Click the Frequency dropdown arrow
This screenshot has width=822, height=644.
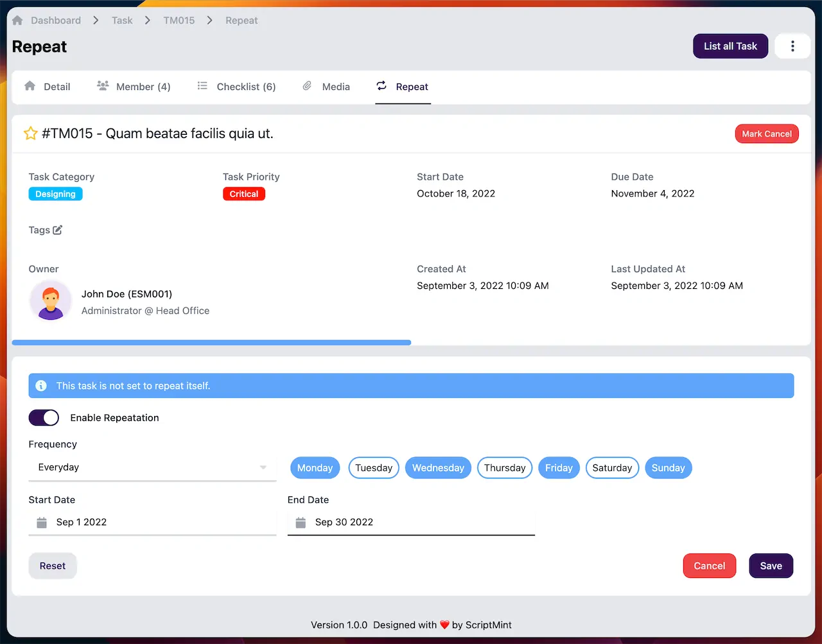point(263,467)
